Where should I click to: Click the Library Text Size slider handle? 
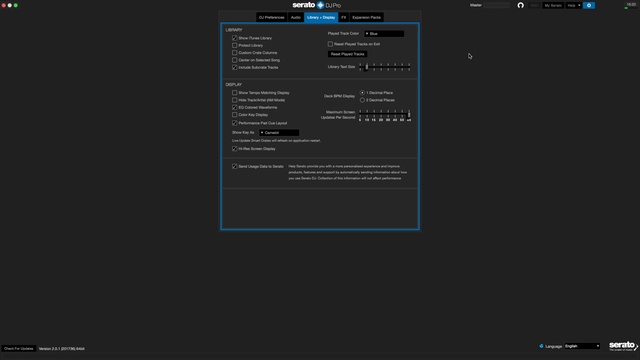(367, 67)
